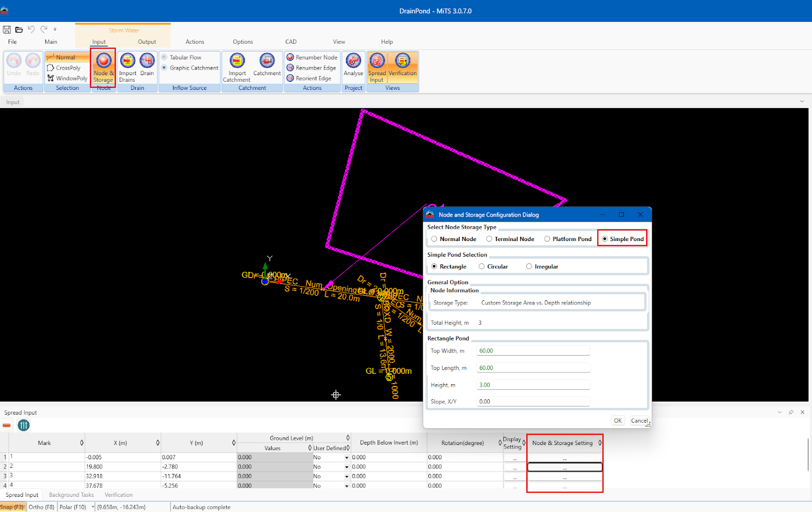Close the Spread Input panel

click(802, 412)
